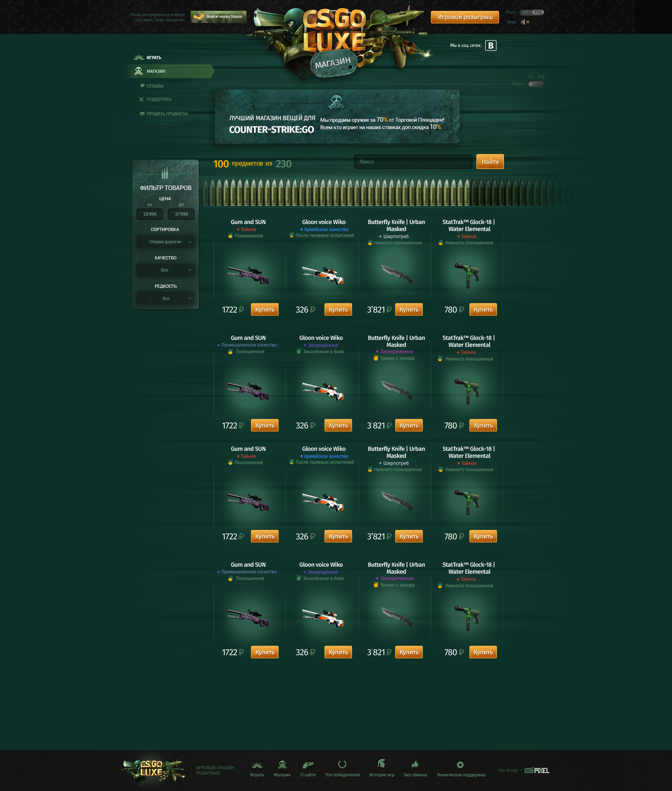Image resolution: width=672 pixels, height=791 pixels.
Task: Click footer О сайте pistol icon
Action: point(308,765)
